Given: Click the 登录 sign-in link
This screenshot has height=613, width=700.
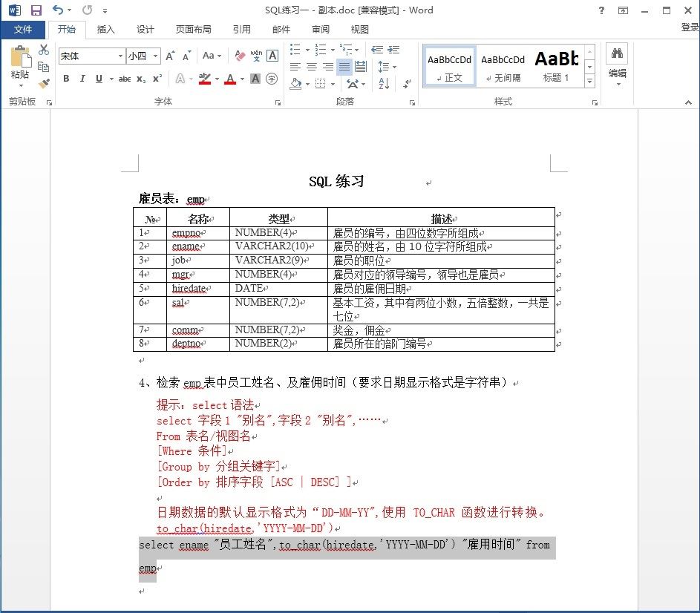Looking at the screenshot, I should point(690,27).
